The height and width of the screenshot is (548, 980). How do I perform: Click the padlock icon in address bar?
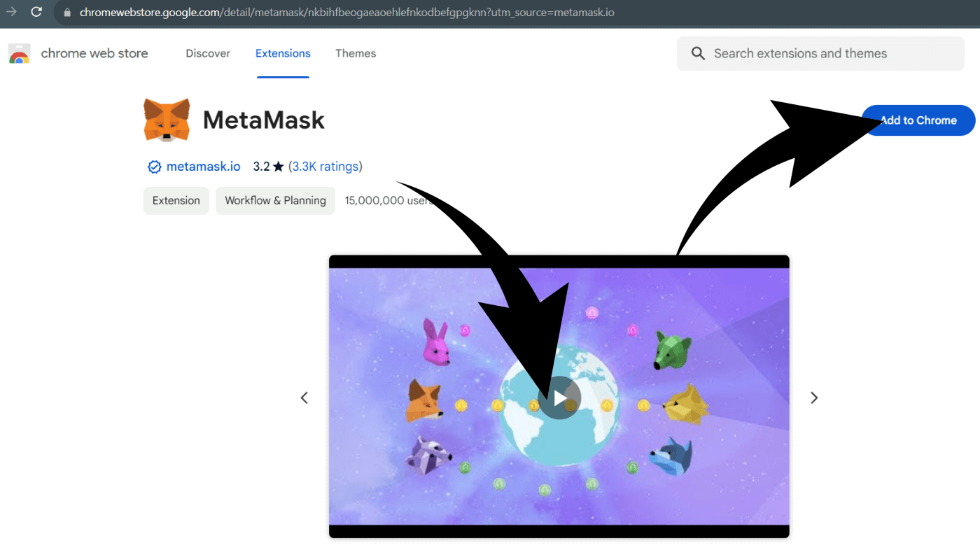[67, 13]
